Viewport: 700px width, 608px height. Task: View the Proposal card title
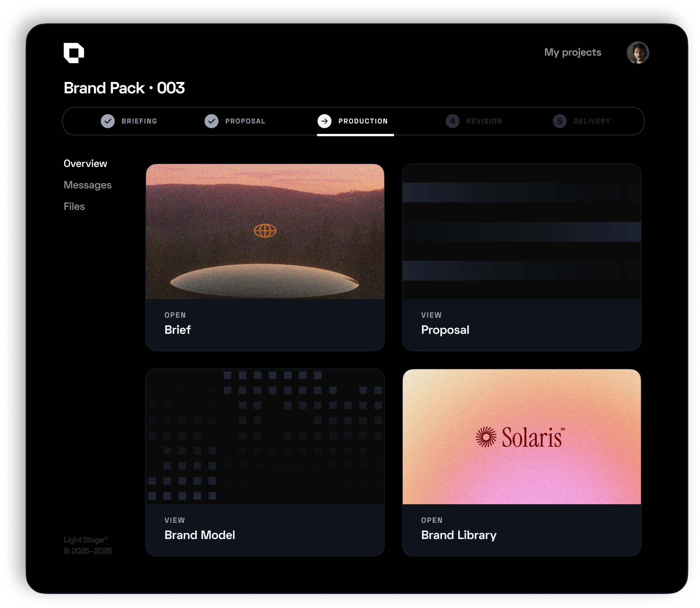tap(445, 330)
